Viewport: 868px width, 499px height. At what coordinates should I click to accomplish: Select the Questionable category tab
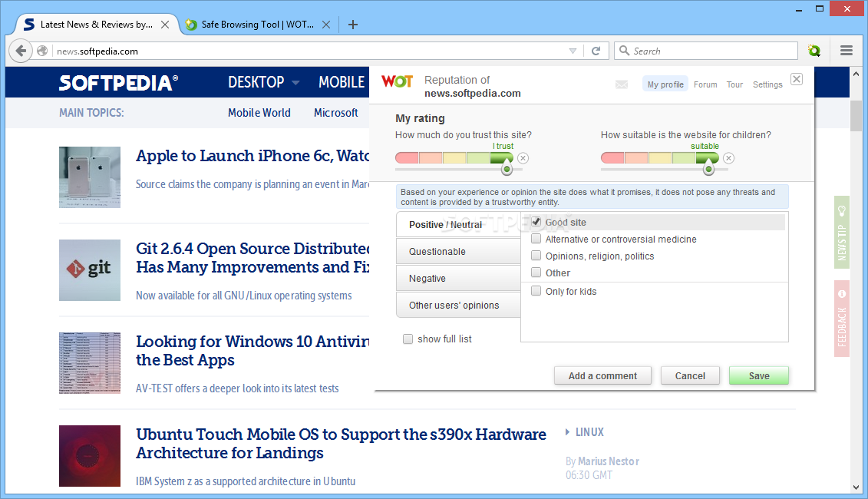458,252
